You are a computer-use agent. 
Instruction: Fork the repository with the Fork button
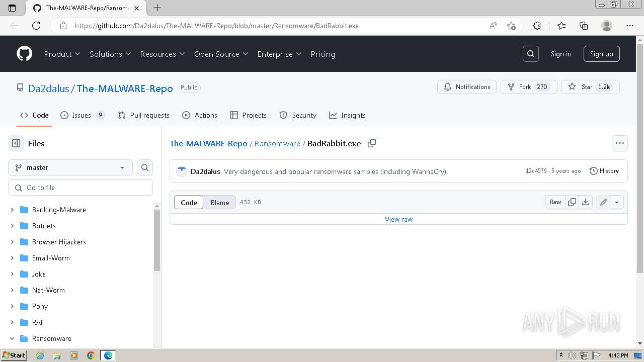(529, 87)
